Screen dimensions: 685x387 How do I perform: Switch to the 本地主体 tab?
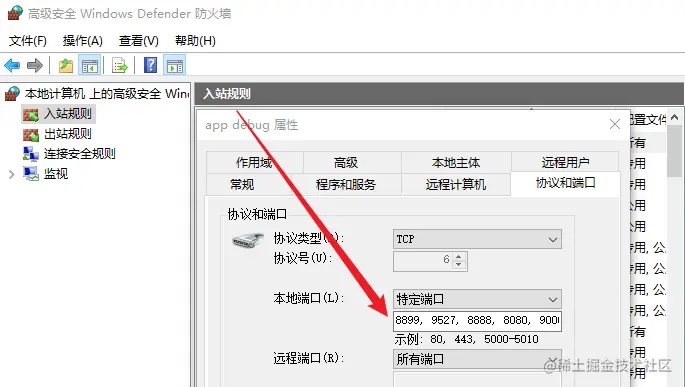click(456, 162)
